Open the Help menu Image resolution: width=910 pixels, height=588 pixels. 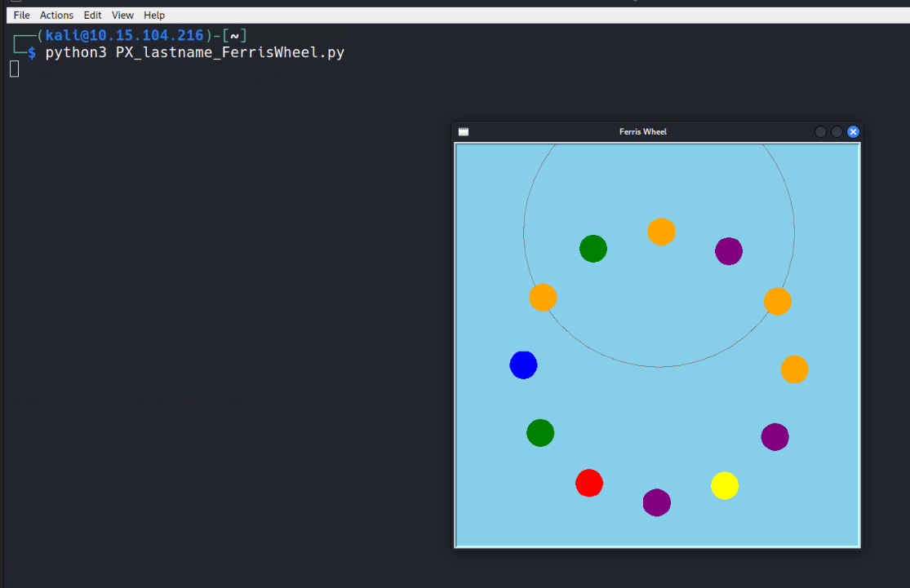[x=154, y=15]
